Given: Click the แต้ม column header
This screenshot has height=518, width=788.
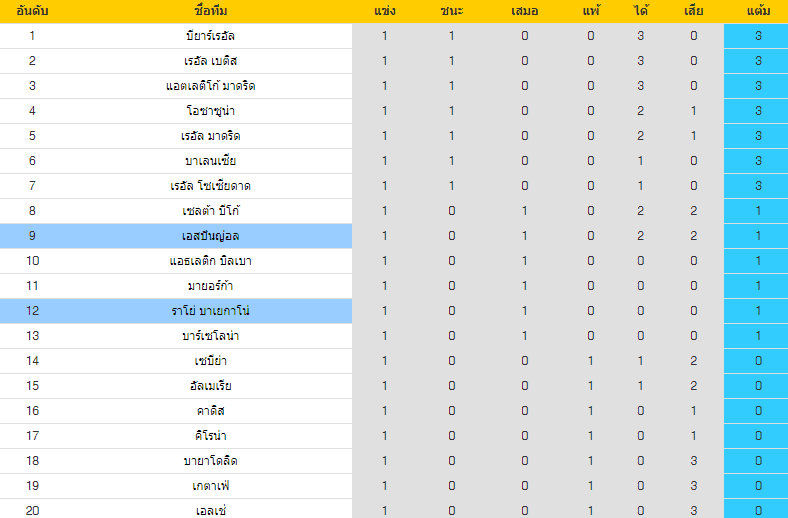Looking at the screenshot, I should (x=758, y=11).
